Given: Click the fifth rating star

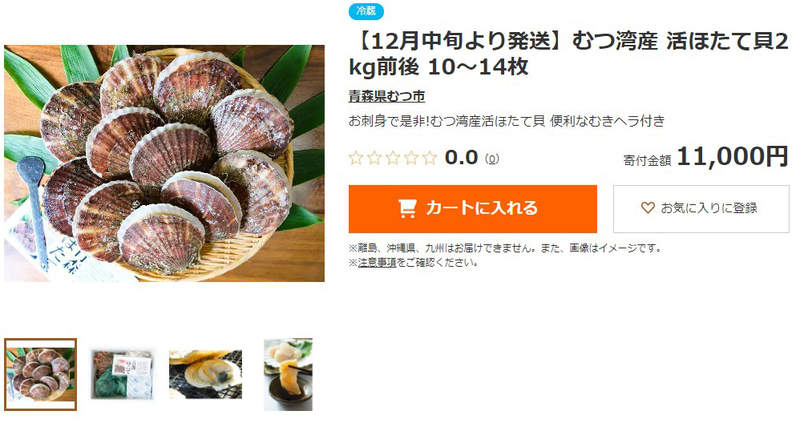Looking at the screenshot, I should (x=430, y=158).
